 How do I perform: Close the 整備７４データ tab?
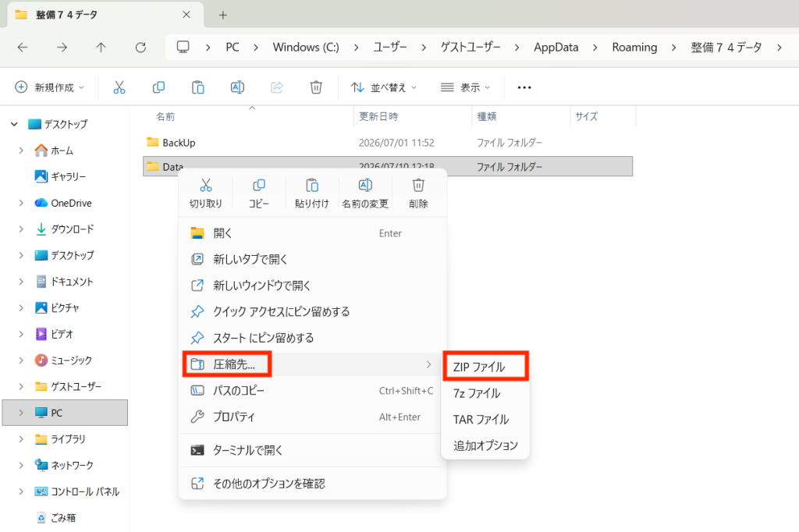click(186, 15)
